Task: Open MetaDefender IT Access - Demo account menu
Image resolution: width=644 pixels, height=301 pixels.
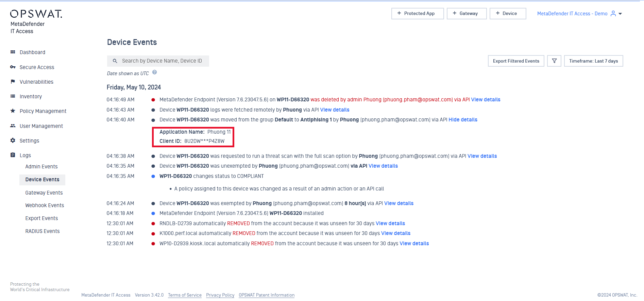Action: click(572, 14)
